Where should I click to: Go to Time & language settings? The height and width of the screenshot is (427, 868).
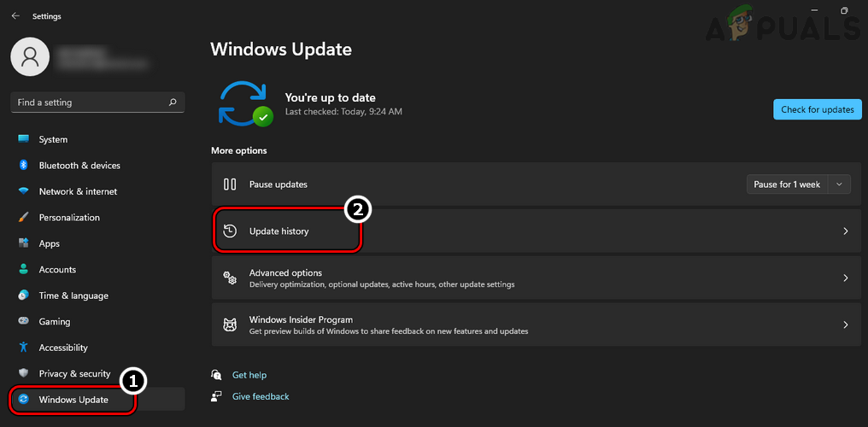click(73, 295)
